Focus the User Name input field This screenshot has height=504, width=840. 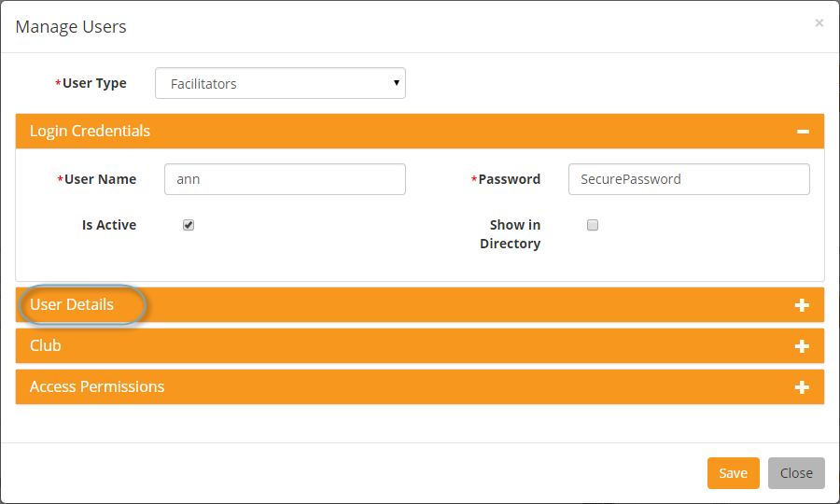285,179
